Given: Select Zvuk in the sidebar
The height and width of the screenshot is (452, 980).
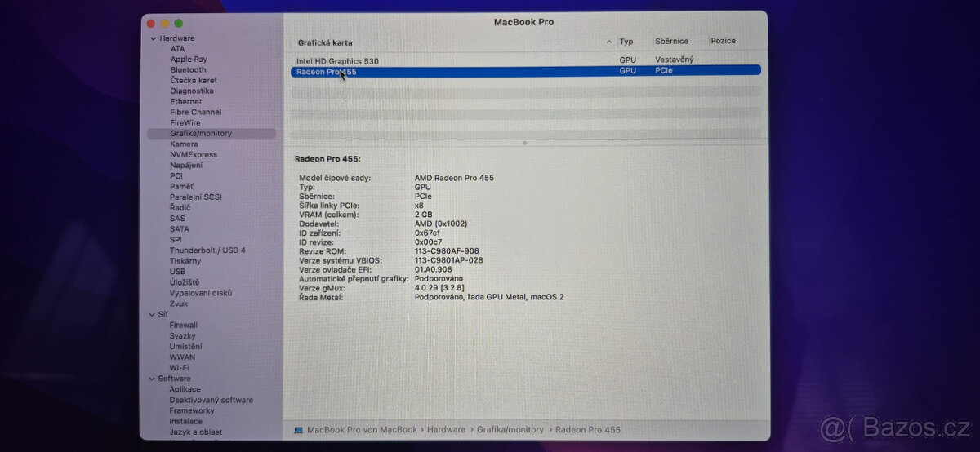Looking at the screenshot, I should coord(179,304).
